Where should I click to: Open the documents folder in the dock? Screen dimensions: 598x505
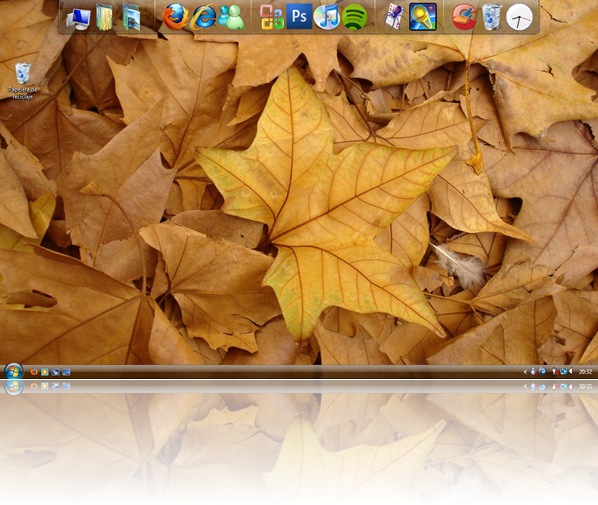click(x=104, y=17)
